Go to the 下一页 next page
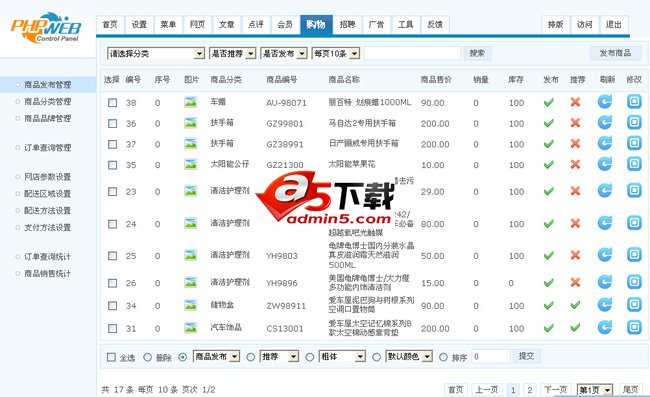Screen dimensions: 650x397 pos(555,390)
